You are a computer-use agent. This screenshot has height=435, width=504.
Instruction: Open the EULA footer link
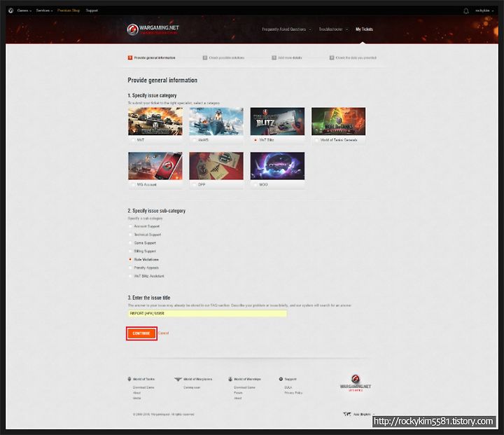coord(288,387)
